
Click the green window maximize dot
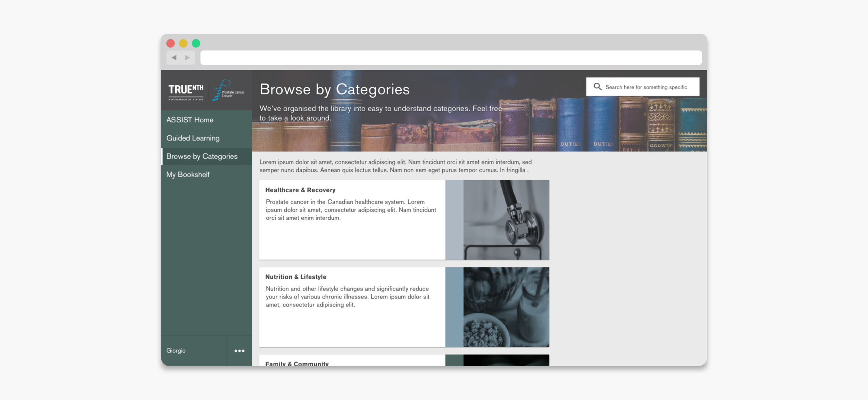pos(196,43)
